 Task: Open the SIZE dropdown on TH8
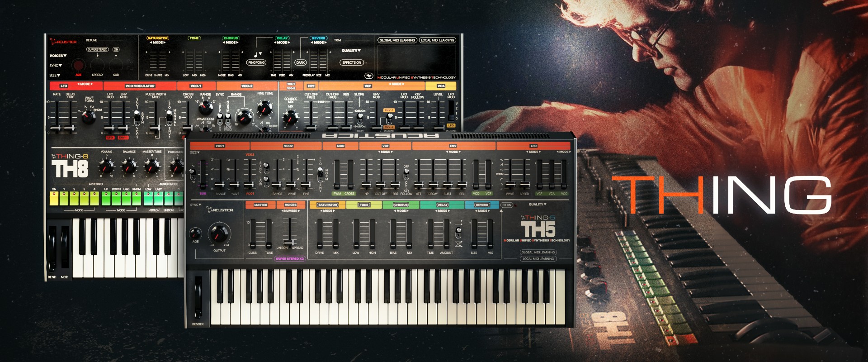55,75
